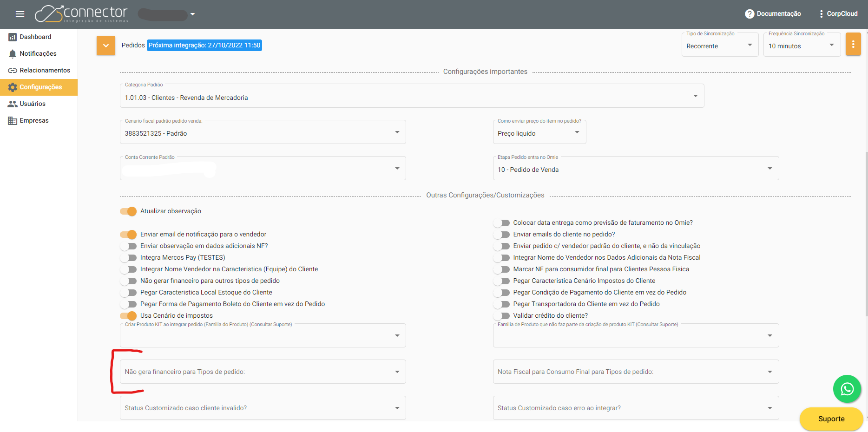Open the CorpCloud three-dot menu

[x=821, y=14]
